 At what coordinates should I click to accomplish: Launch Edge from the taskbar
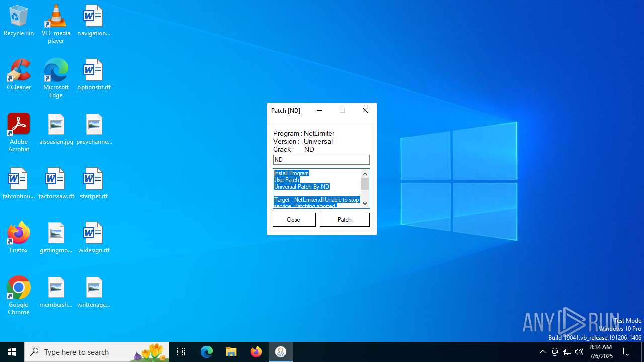pos(207,352)
